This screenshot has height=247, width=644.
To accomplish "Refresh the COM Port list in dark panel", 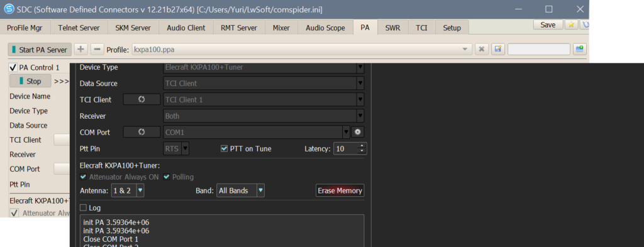I will click(x=142, y=132).
